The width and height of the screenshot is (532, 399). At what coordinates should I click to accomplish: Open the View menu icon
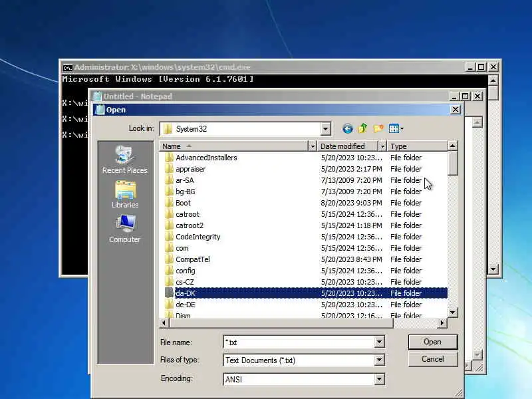(x=396, y=128)
